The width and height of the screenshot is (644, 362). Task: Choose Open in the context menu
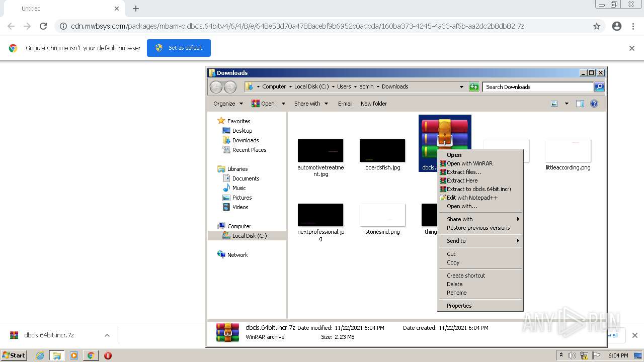coord(480,155)
